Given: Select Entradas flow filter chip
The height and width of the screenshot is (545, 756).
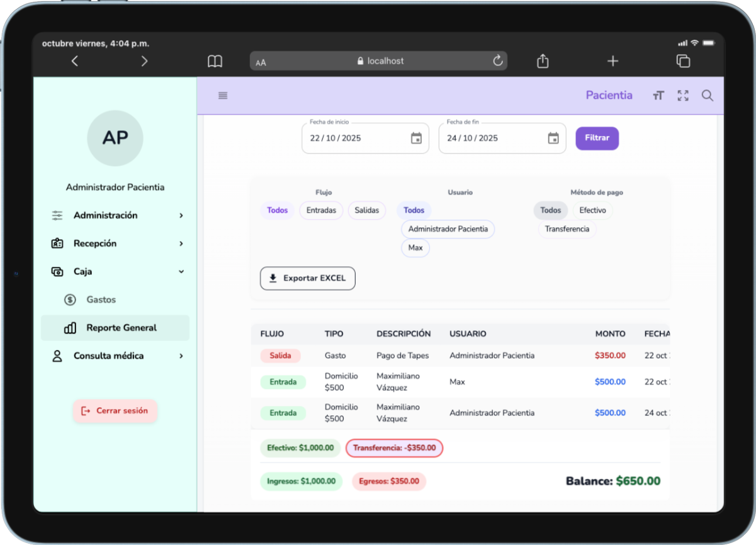Looking at the screenshot, I should pos(321,210).
